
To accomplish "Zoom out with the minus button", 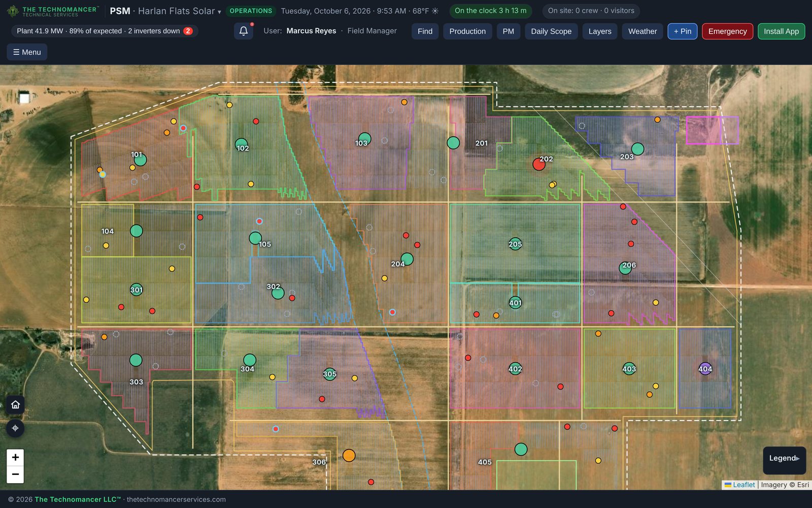I will [15, 474].
